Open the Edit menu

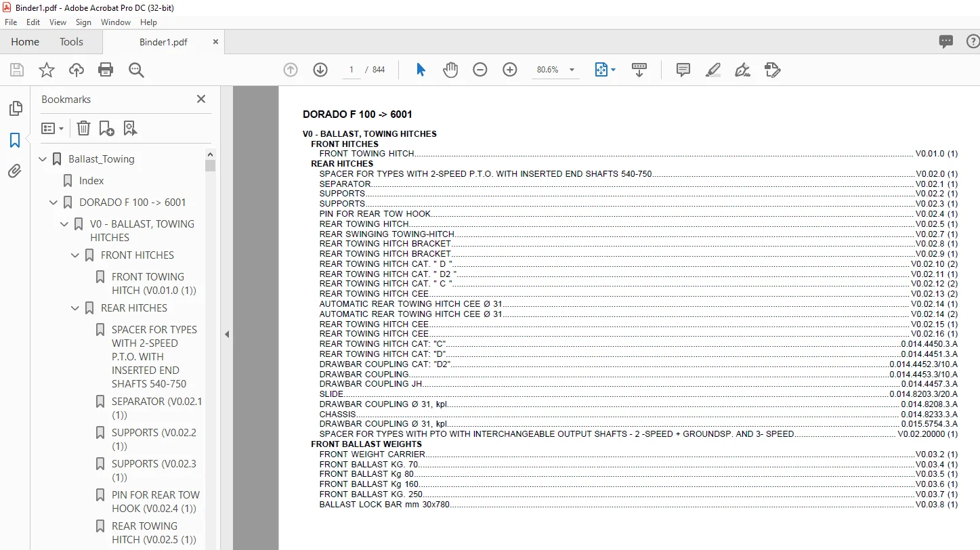33,22
